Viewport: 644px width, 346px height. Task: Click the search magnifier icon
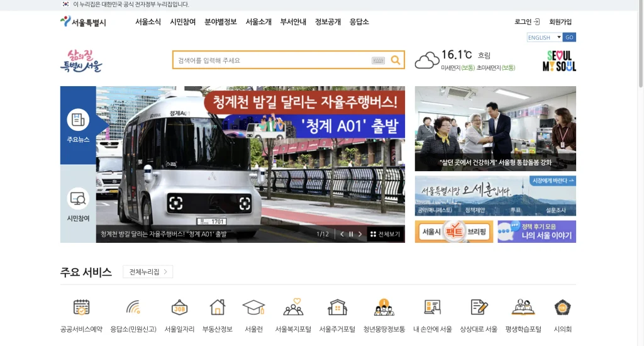click(396, 60)
